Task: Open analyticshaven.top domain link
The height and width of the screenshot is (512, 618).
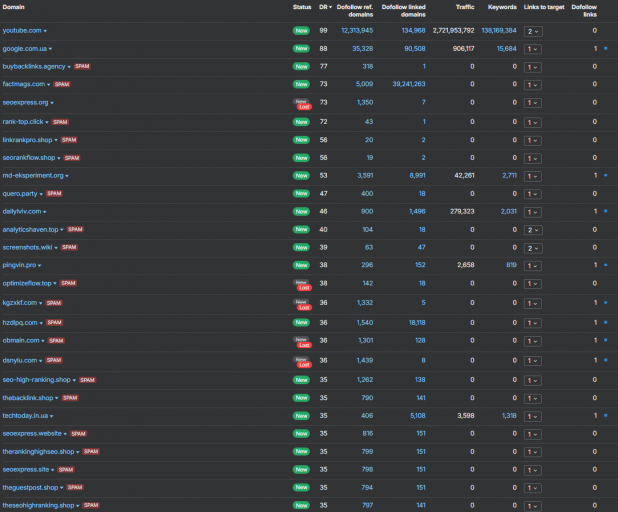Action: 30,229
